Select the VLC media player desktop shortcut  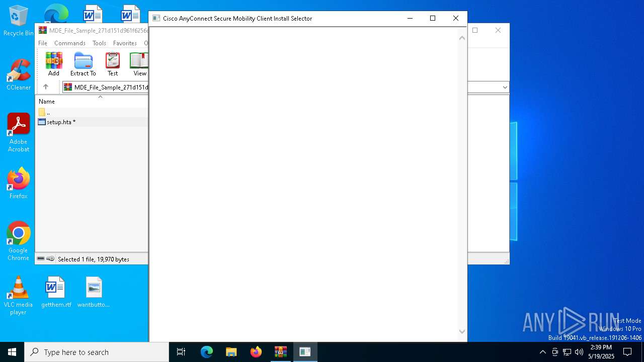coord(18,296)
